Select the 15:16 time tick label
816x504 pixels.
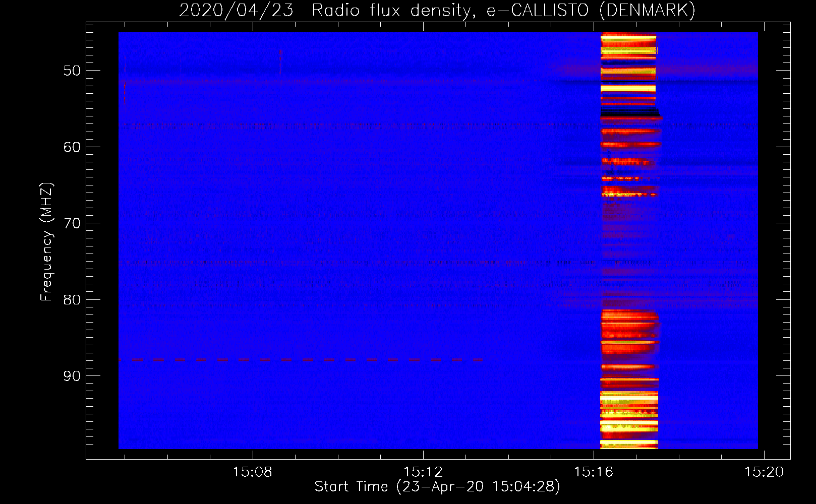(x=594, y=472)
